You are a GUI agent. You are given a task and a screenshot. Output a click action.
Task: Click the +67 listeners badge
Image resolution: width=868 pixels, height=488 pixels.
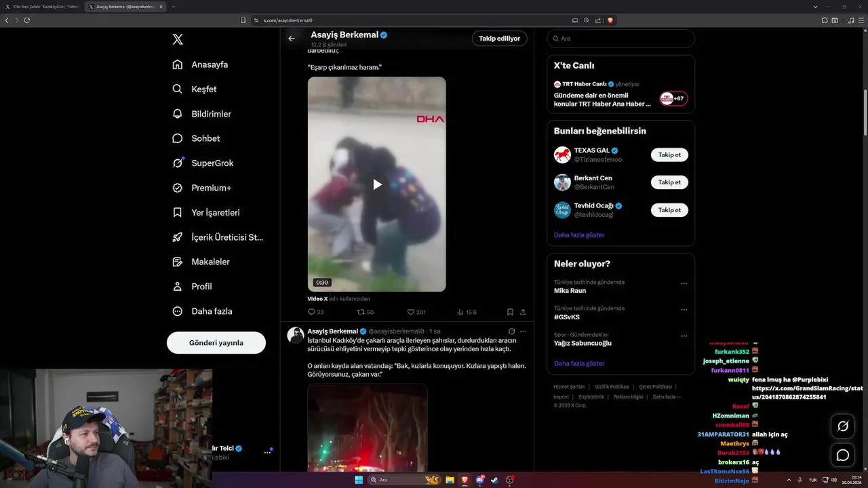pos(673,98)
